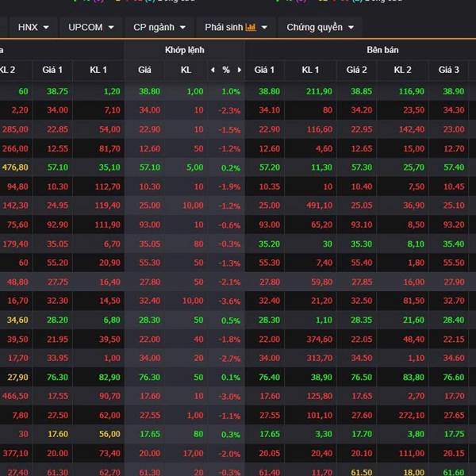Expand the CP ngành dropdown
Screen dimensions: 476x476
[x=159, y=27]
